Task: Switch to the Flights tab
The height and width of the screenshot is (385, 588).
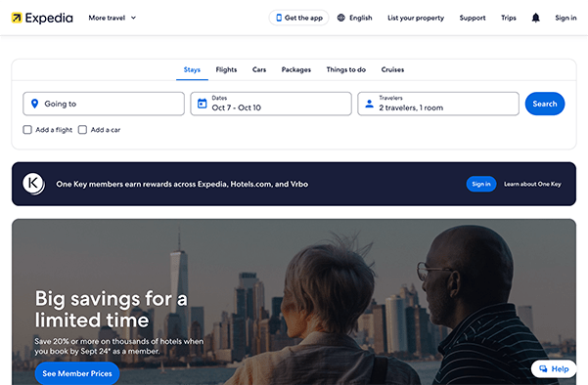Action: click(x=226, y=69)
